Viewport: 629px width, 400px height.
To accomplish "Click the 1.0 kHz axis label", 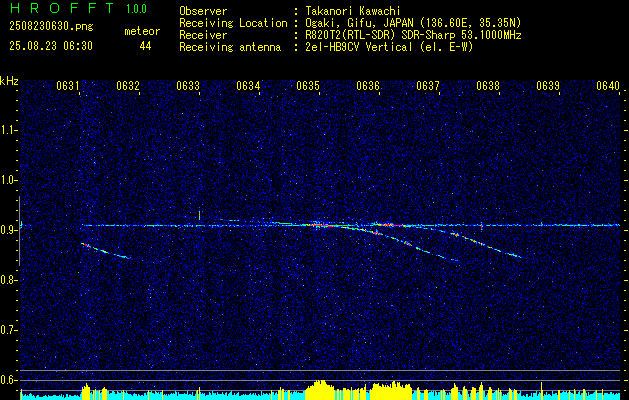I will pyautogui.click(x=7, y=181).
